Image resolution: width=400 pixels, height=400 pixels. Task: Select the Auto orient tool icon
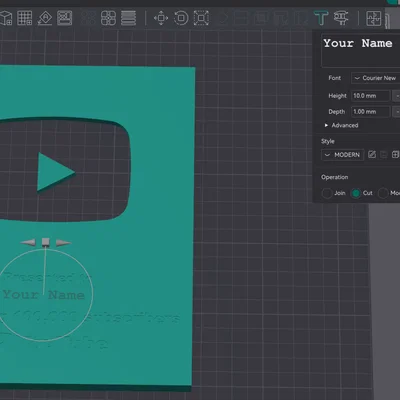click(x=45, y=18)
